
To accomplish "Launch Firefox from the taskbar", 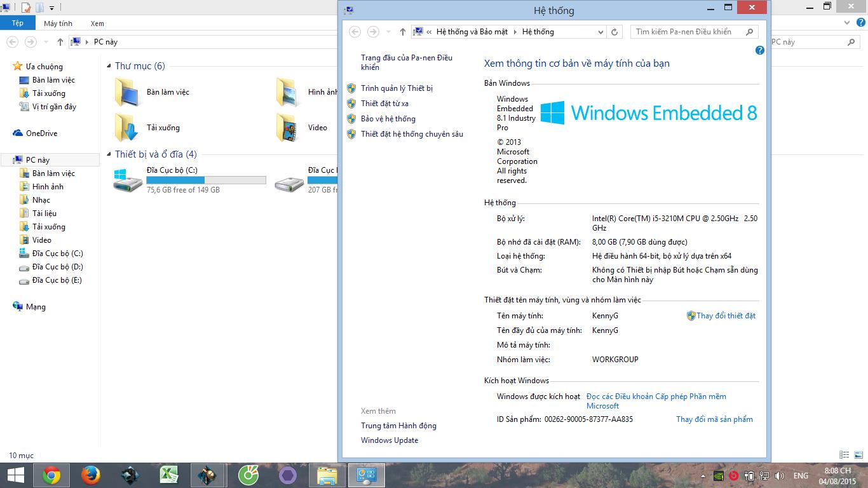I will pos(91,475).
